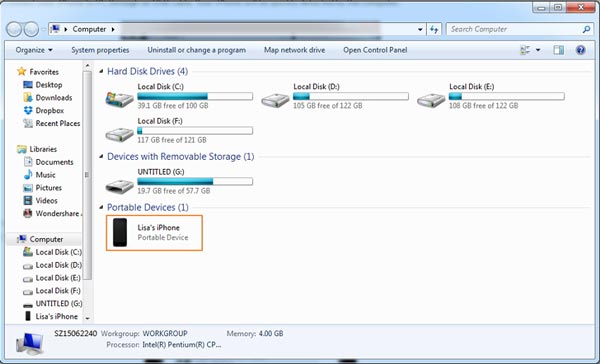Click the Local Disk (C:) usage bar
600x364 pixels.
coord(195,96)
